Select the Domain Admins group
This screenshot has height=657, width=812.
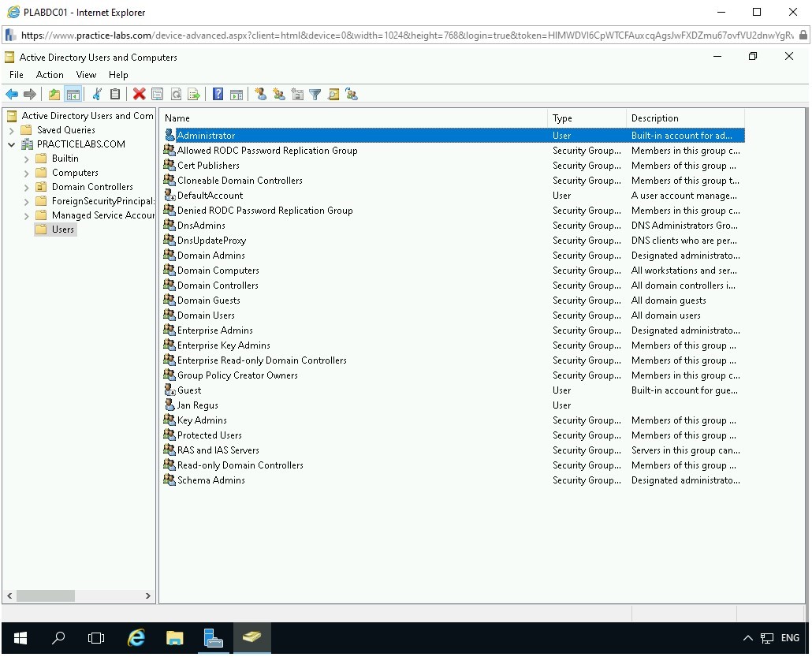(210, 256)
